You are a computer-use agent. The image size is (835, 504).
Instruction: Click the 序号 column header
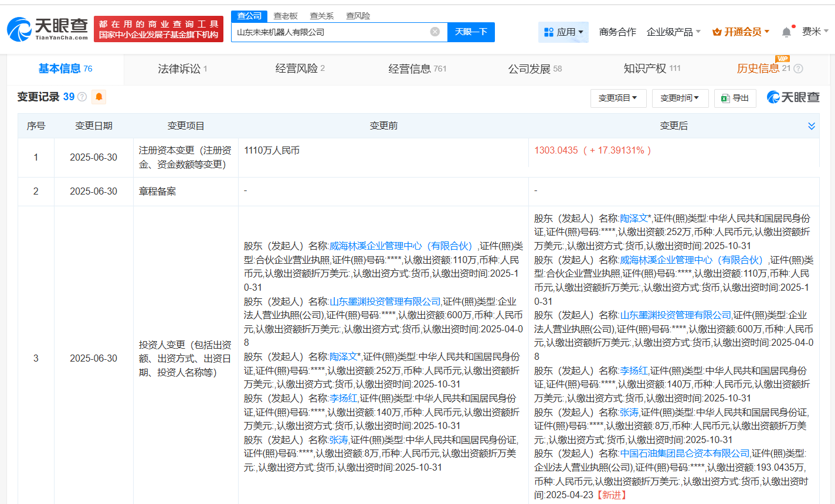pos(36,126)
